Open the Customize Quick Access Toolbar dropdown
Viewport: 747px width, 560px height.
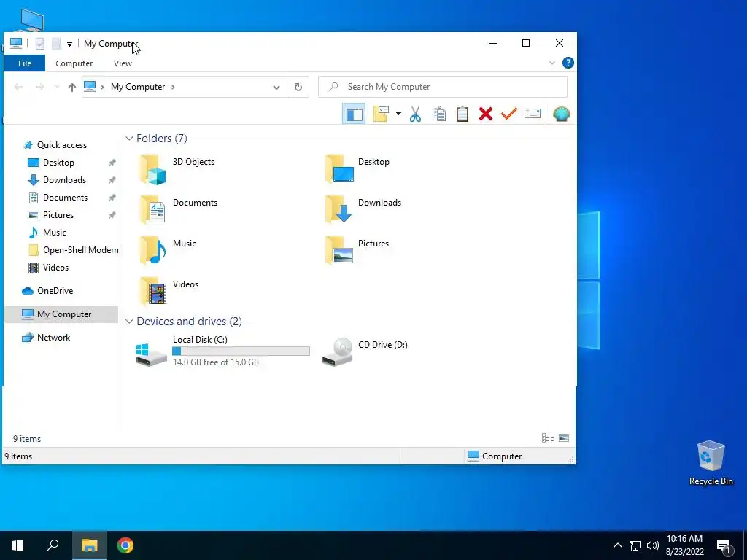tap(69, 44)
